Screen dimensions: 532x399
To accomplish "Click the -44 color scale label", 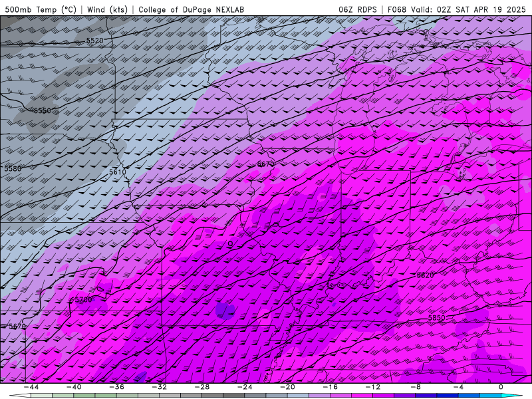I will [x=31, y=387].
